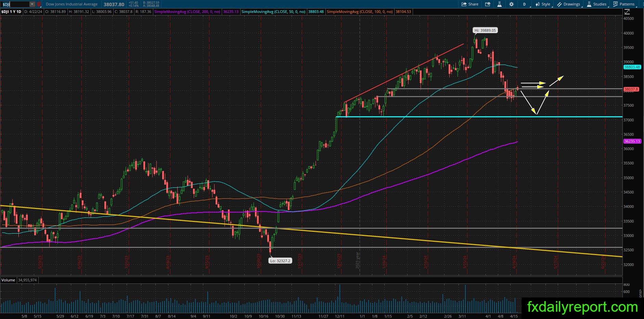Click the Share button
The height and width of the screenshot is (319, 644).
[x=470, y=4]
